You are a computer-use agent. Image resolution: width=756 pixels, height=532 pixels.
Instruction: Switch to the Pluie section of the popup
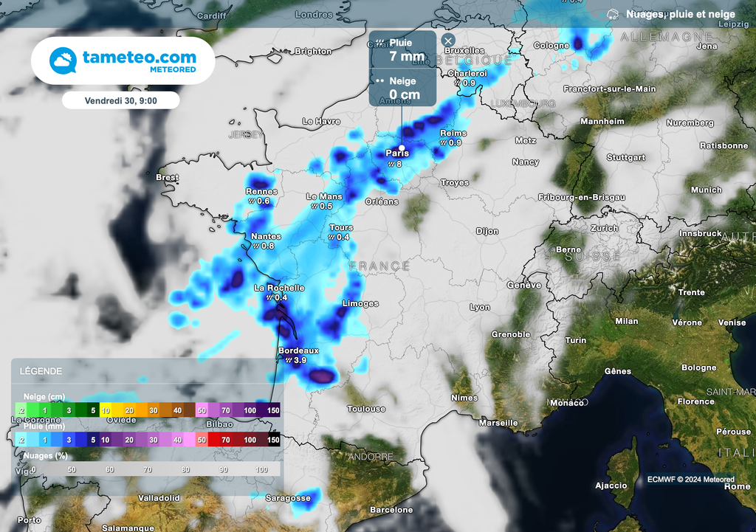(x=402, y=48)
